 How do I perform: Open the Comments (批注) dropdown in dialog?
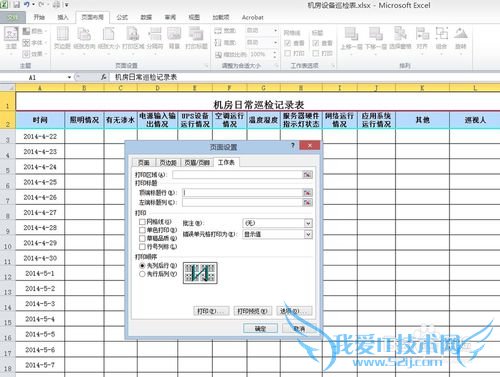[308, 223]
